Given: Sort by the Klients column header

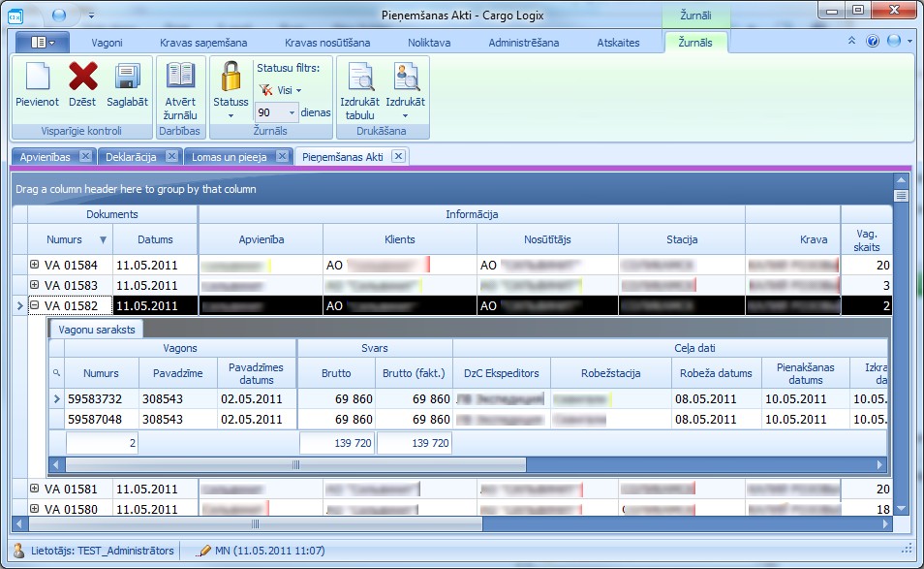Looking at the screenshot, I should (x=399, y=239).
